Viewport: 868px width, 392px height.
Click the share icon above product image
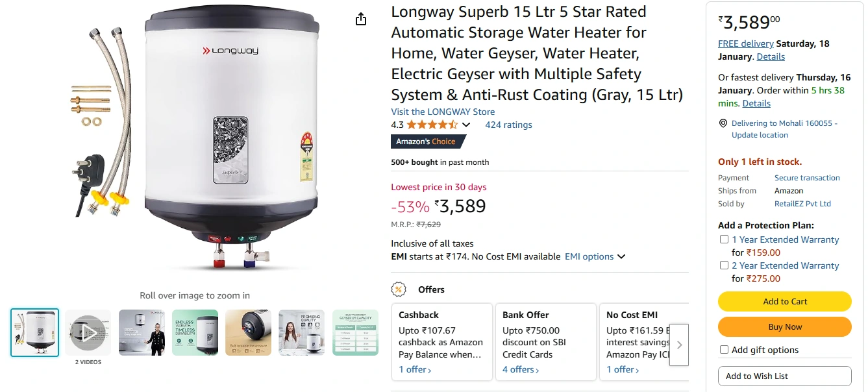[362, 19]
